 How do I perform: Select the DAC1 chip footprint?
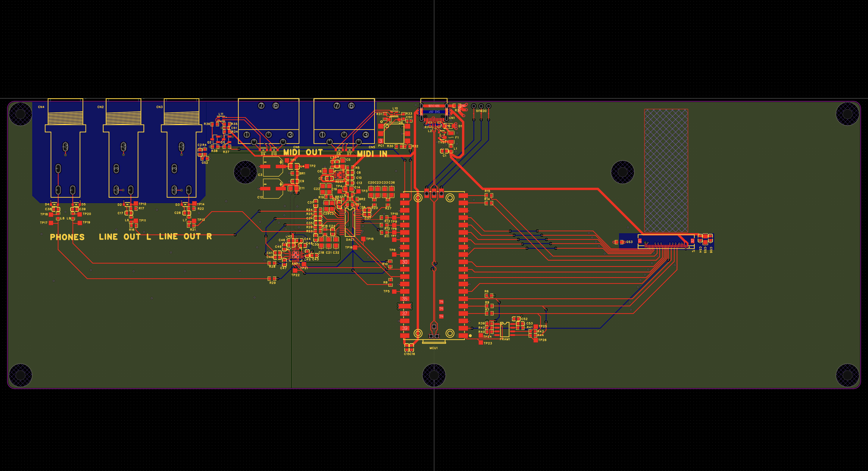coord(350,222)
